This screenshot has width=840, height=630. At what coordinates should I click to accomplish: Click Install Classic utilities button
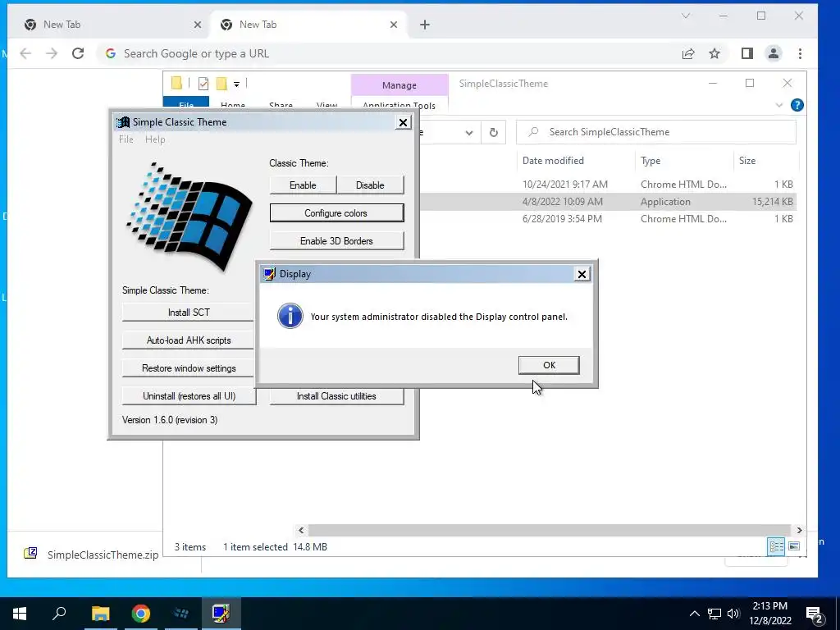(x=336, y=396)
